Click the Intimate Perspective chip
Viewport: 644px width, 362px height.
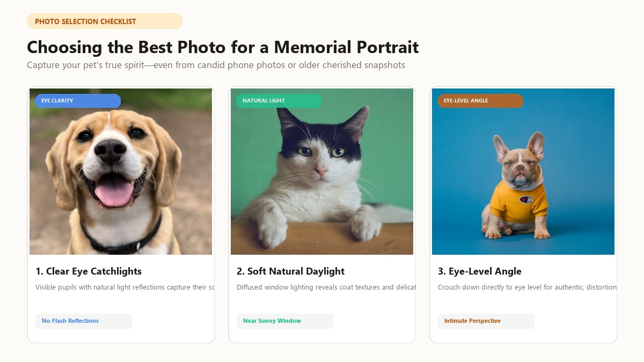pos(486,321)
